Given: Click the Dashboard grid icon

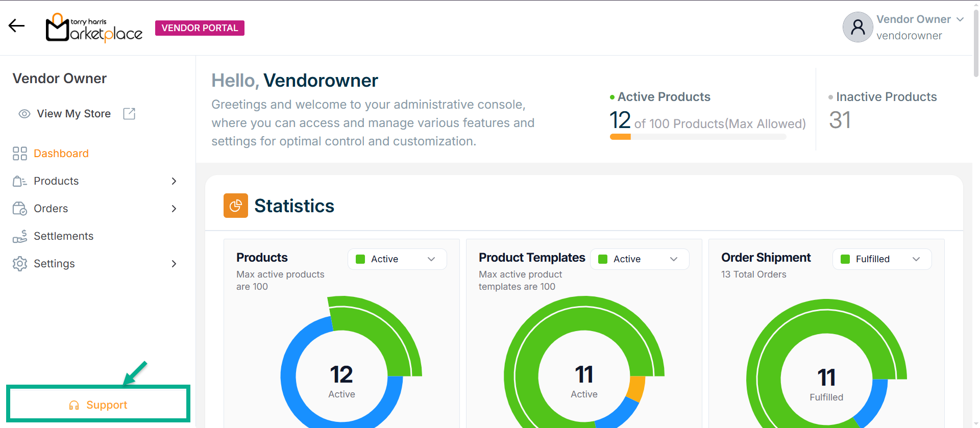Looking at the screenshot, I should click(x=20, y=154).
